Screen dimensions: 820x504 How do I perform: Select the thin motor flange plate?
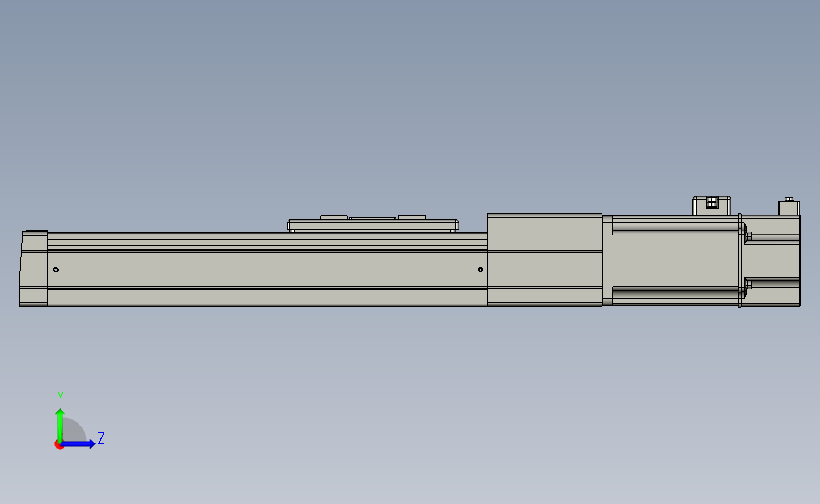740,260
